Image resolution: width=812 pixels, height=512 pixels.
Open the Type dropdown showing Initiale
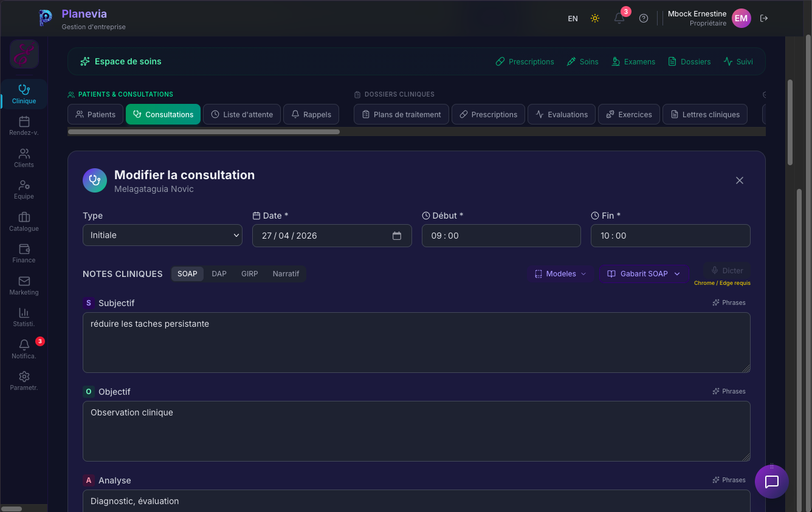click(x=162, y=235)
